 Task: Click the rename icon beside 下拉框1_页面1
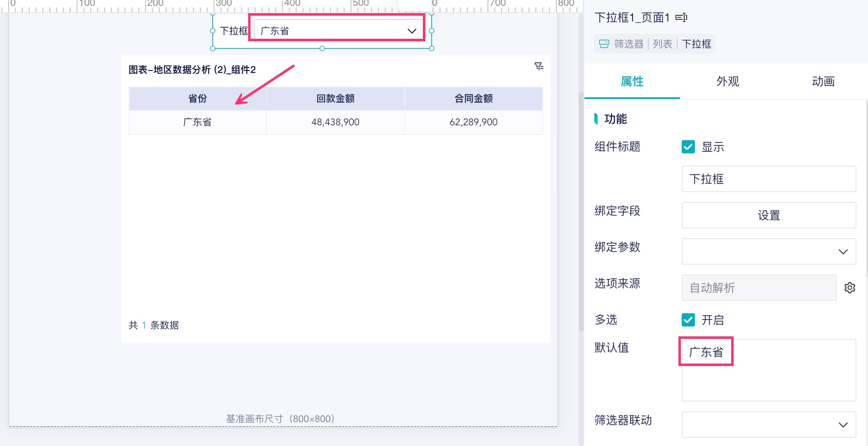pyautogui.click(x=681, y=17)
